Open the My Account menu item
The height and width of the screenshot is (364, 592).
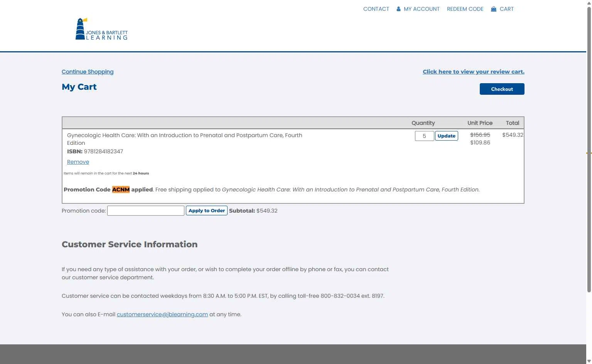pyautogui.click(x=422, y=9)
